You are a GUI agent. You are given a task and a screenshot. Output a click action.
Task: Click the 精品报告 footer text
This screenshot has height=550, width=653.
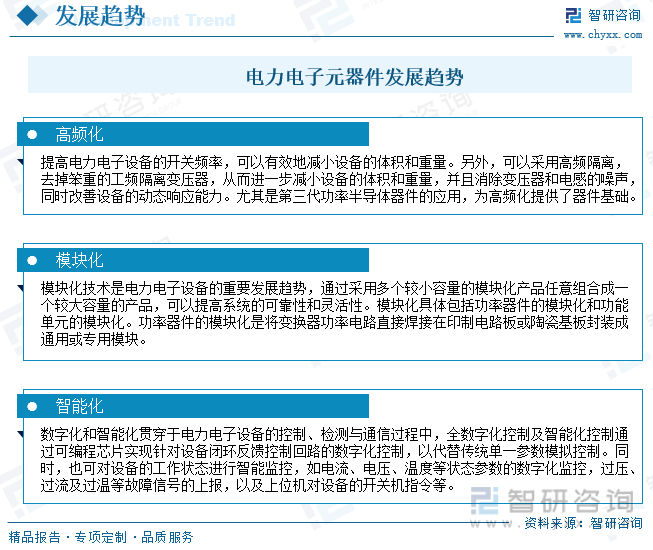pyautogui.click(x=35, y=537)
